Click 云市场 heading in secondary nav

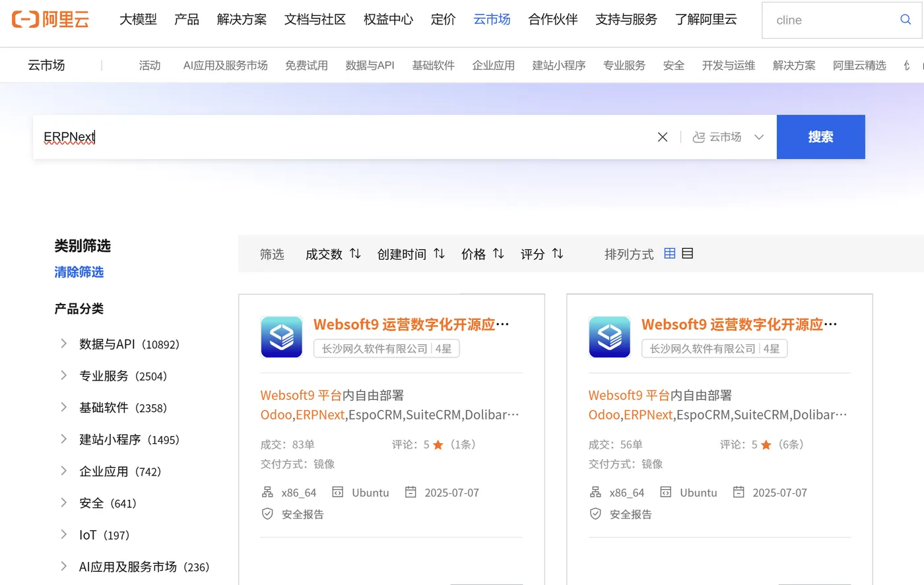click(46, 65)
